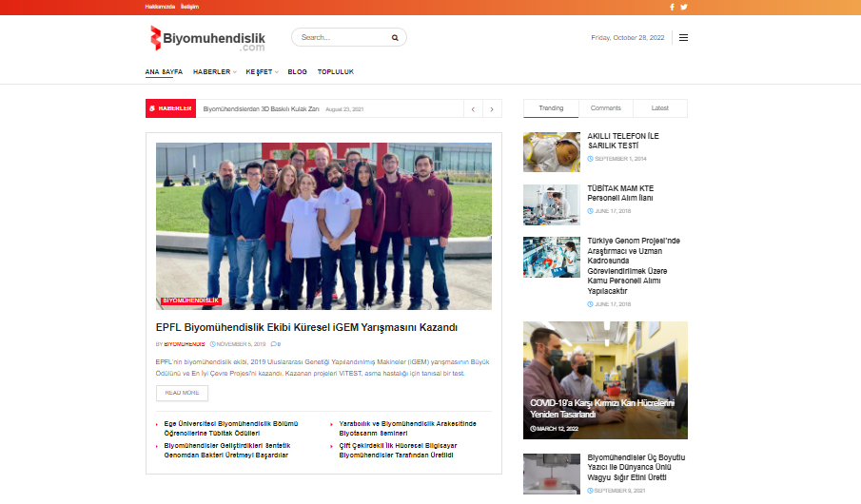Image resolution: width=861 pixels, height=504 pixels.
Task: Switch to the Latest tab
Action: pyautogui.click(x=659, y=108)
